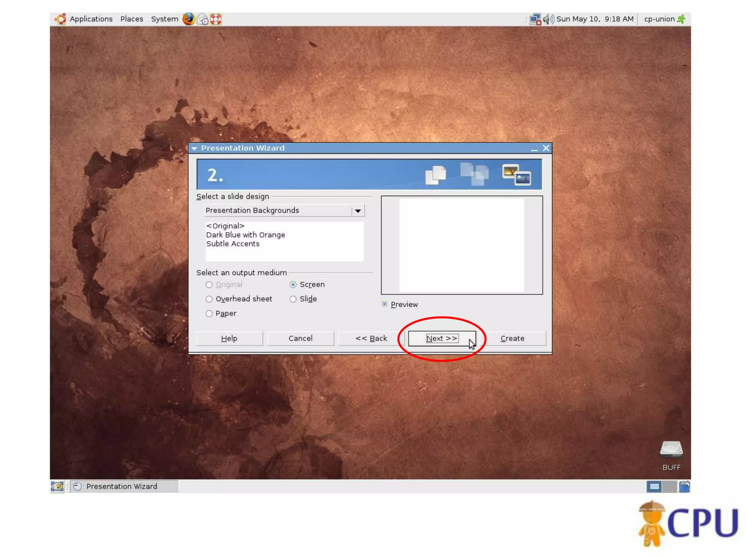Toggle the Preview checkbox

[x=384, y=304]
